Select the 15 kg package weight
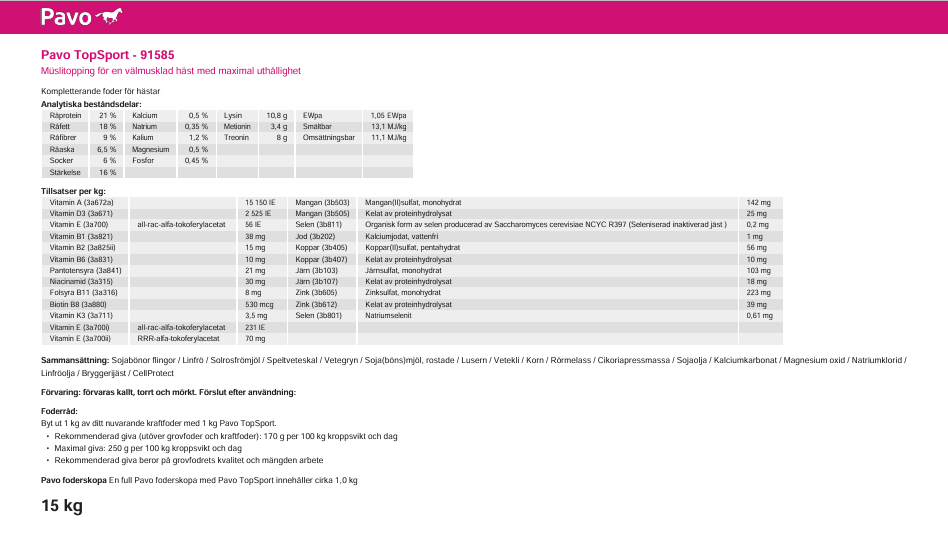This screenshot has height=551, width=948. click(x=61, y=506)
